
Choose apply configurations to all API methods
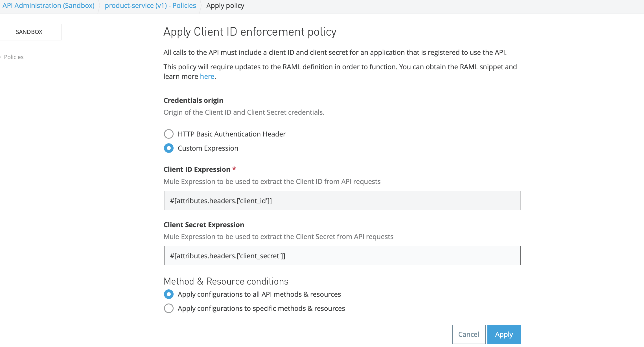pos(169,294)
